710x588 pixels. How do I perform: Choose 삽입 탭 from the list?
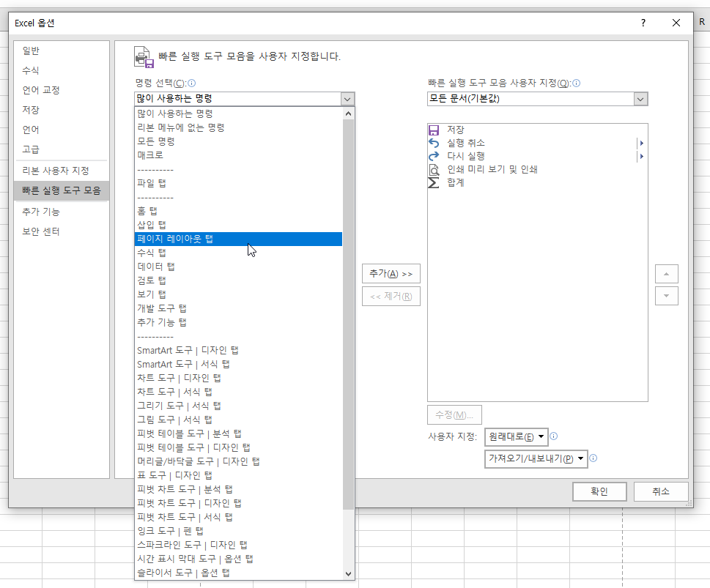point(238,225)
